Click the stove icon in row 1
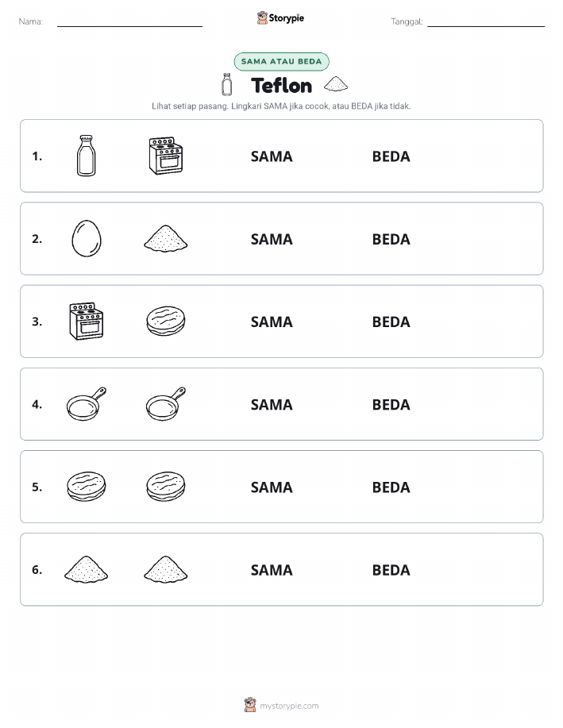 click(166, 156)
